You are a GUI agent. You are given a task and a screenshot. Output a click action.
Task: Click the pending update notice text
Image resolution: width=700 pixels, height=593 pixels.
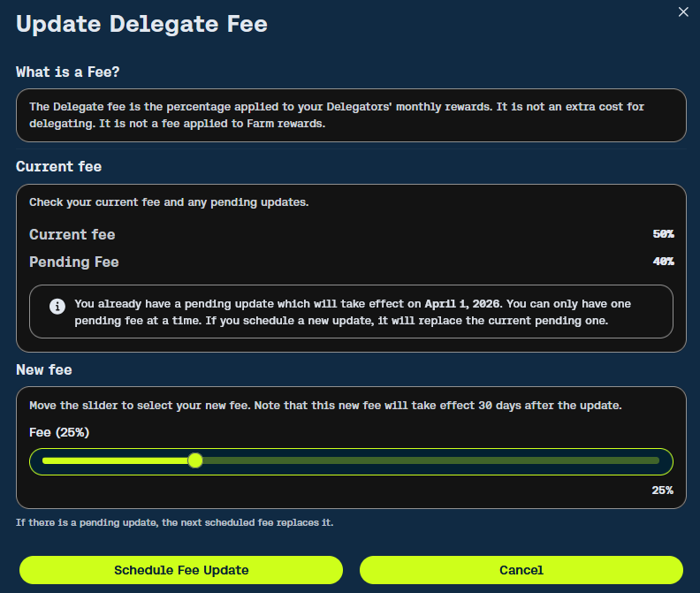(x=354, y=312)
